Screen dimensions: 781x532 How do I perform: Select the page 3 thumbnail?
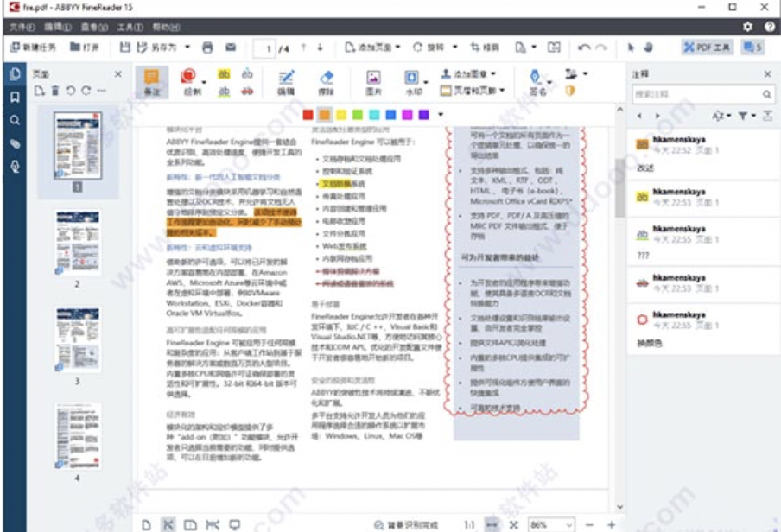coord(78,339)
